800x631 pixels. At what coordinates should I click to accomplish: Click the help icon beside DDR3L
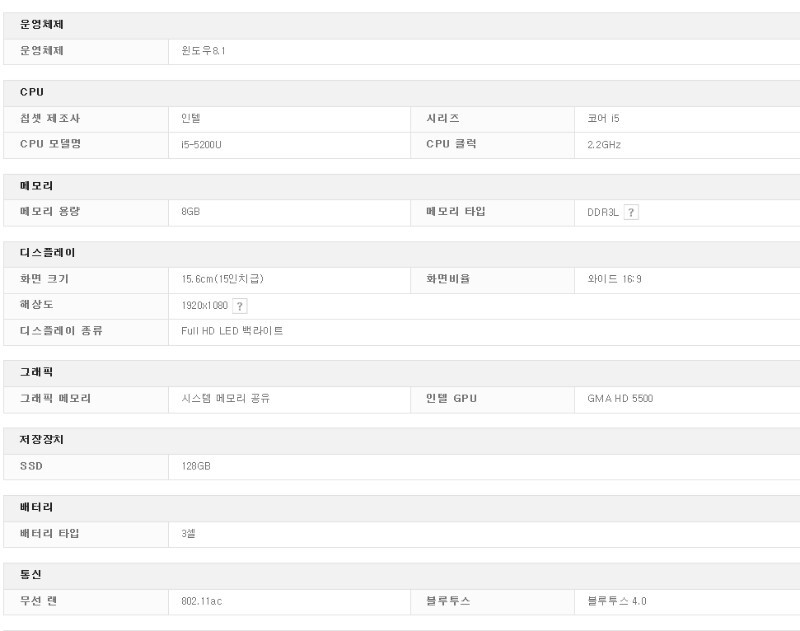coord(631,212)
